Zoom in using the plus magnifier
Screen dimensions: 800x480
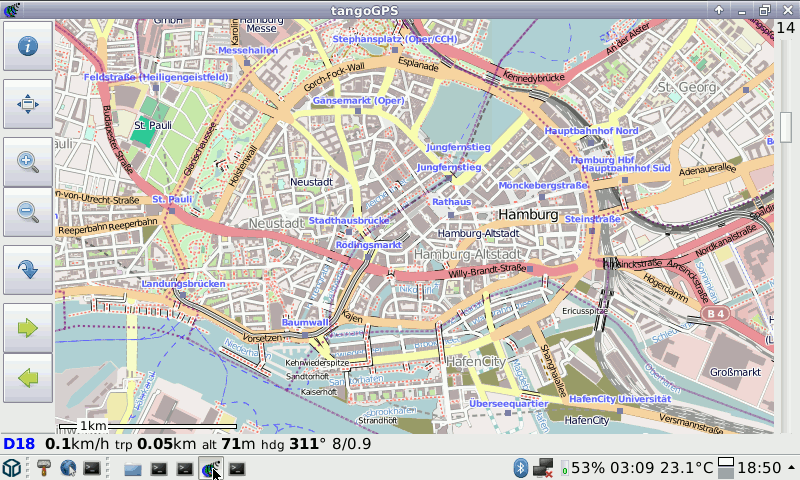click(x=27, y=161)
